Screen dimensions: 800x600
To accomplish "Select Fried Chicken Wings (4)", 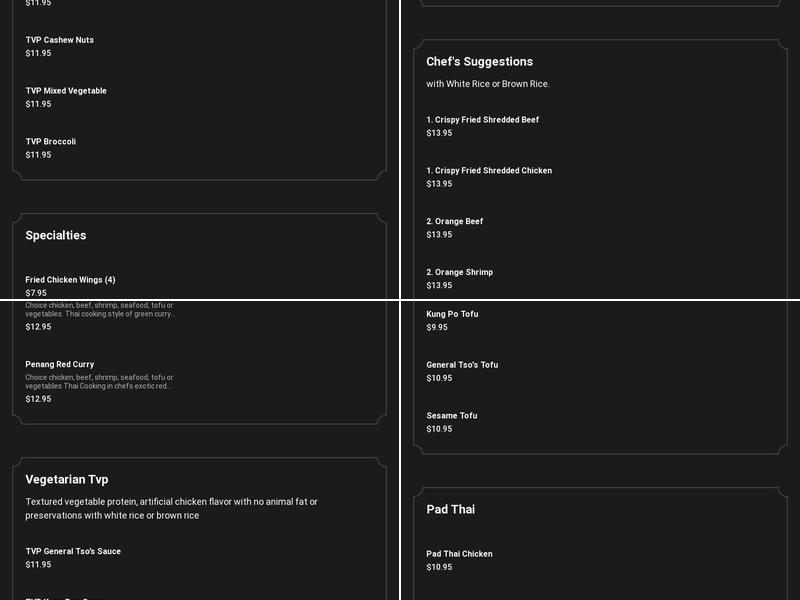I will [x=70, y=280].
